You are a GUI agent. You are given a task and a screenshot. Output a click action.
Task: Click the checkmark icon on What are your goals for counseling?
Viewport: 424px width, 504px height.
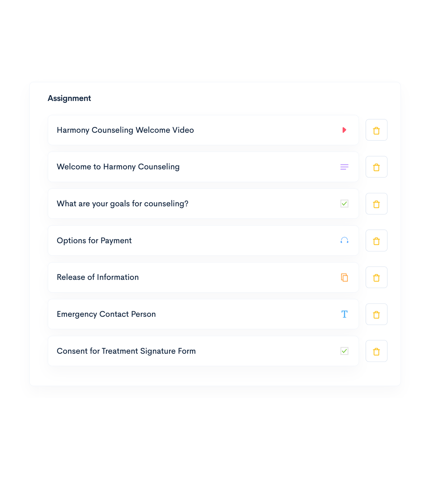pyautogui.click(x=344, y=204)
